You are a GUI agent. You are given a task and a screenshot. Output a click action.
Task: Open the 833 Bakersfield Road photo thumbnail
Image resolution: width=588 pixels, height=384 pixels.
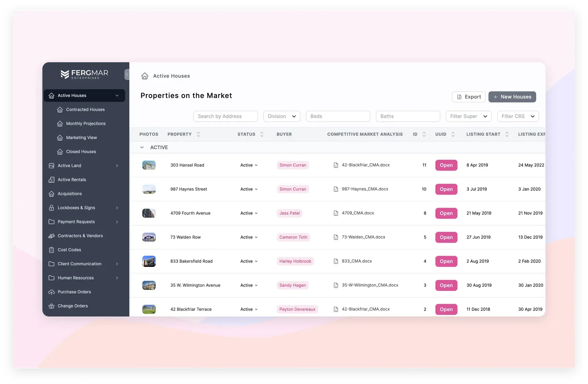149,261
